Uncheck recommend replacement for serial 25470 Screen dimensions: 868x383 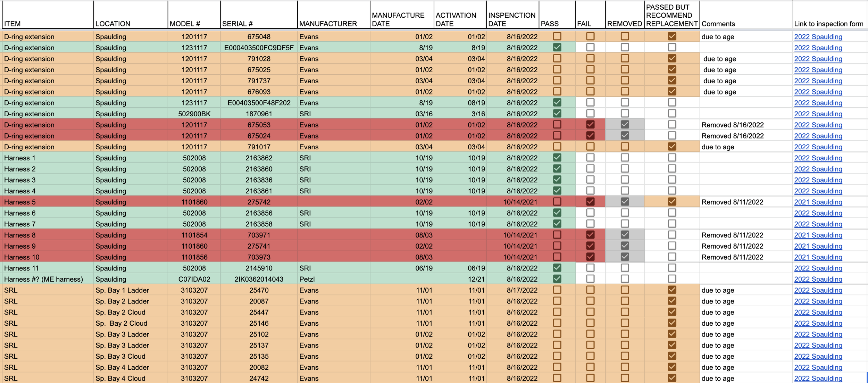pyautogui.click(x=672, y=290)
